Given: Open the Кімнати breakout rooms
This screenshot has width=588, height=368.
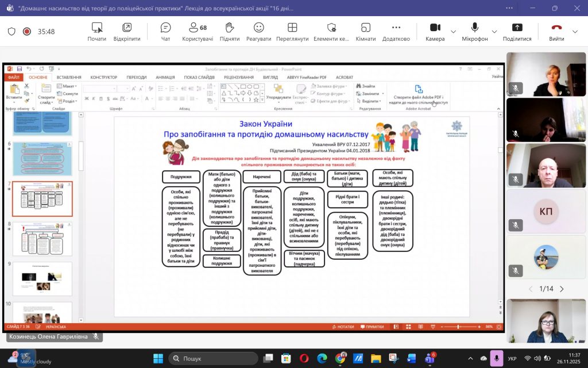Looking at the screenshot, I should tap(365, 32).
